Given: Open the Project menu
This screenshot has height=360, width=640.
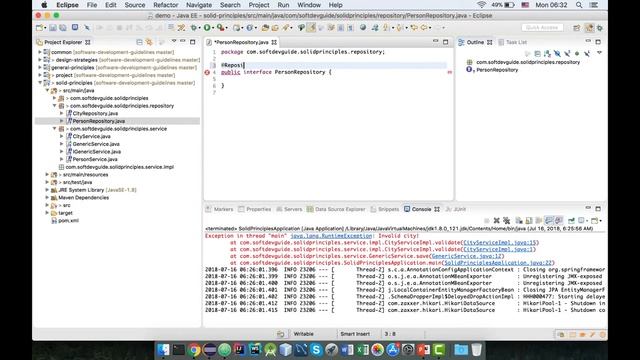Looking at the screenshot, I should [x=259, y=5].
